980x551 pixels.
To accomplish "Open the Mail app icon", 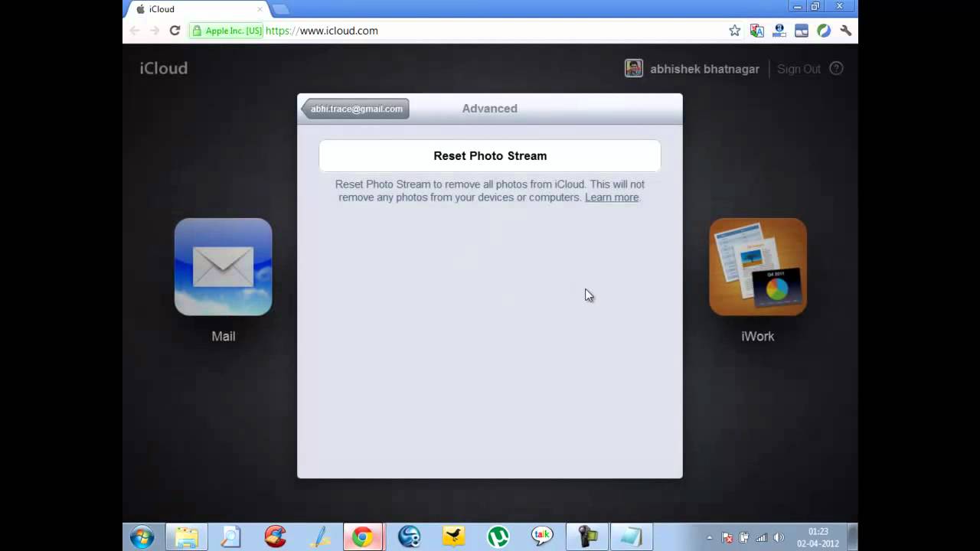I will point(223,267).
